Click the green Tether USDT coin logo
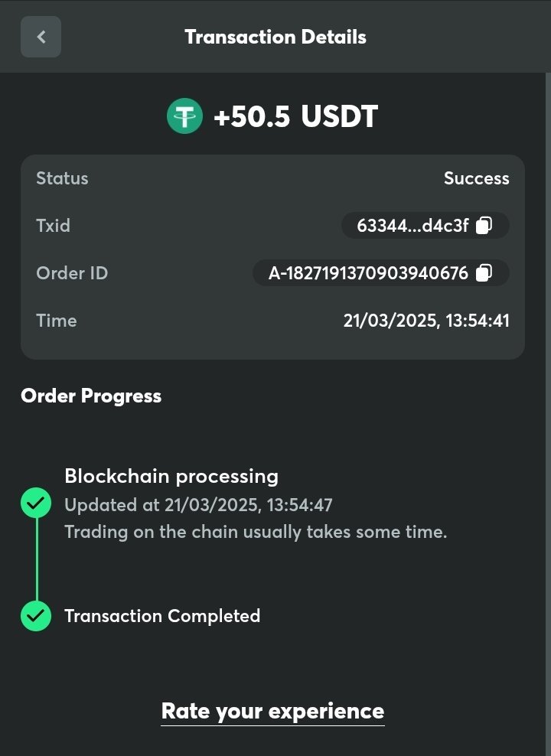Image resolution: width=551 pixels, height=756 pixels. click(184, 117)
